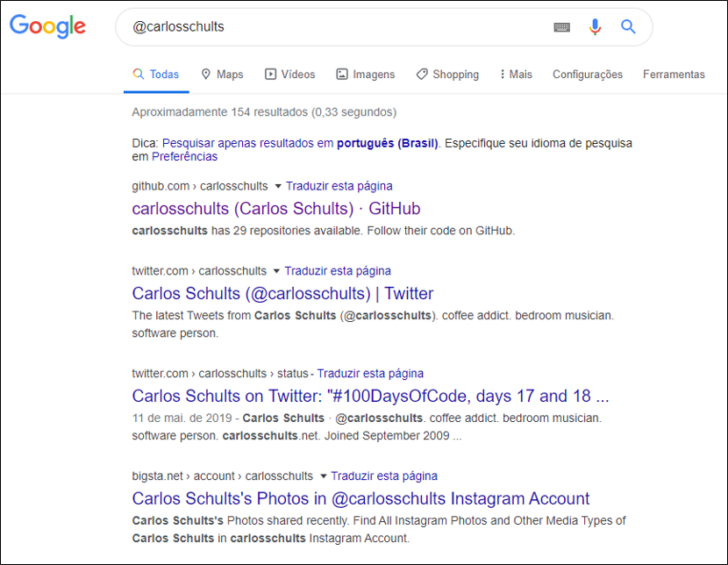
Task: Open the on-screen keyboard icon
Action: click(562, 27)
